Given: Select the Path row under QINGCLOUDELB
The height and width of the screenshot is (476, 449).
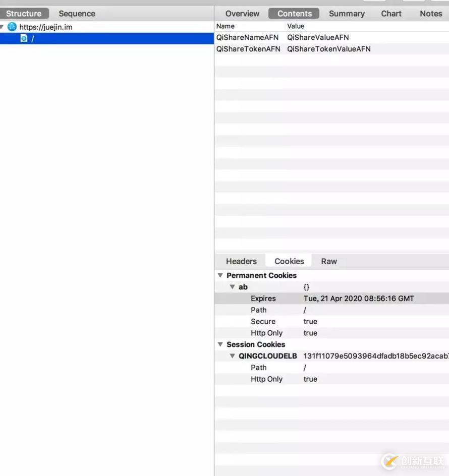Looking at the screenshot, I should (x=332, y=368).
